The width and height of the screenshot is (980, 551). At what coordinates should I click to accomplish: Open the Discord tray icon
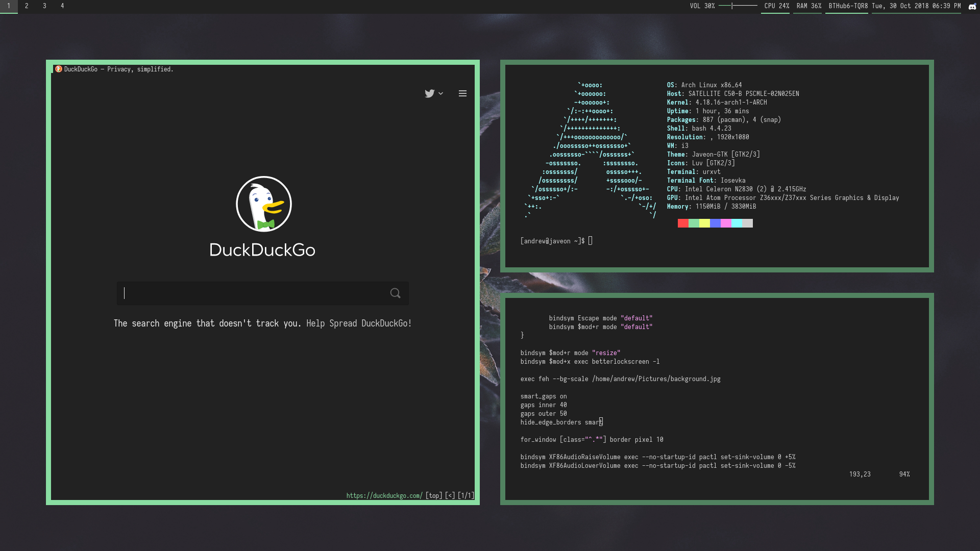(x=972, y=7)
